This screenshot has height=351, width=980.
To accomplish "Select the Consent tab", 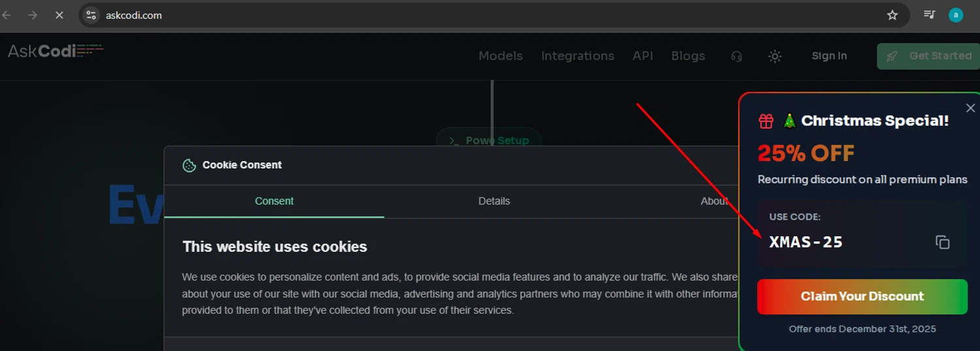I will [274, 201].
